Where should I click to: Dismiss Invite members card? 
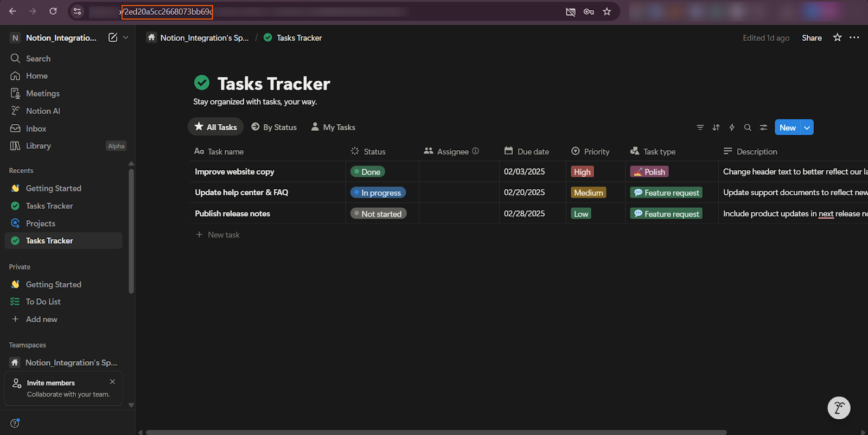pyautogui.click(x=112, y=382)
